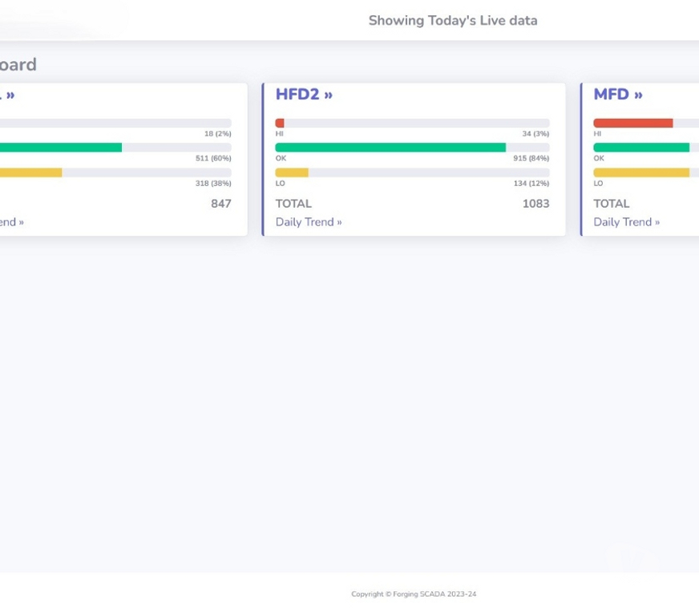The height and width of the screenshot is (616, 699).
Task: Open the trend link in the 847-total card
Action: point(12,222)
